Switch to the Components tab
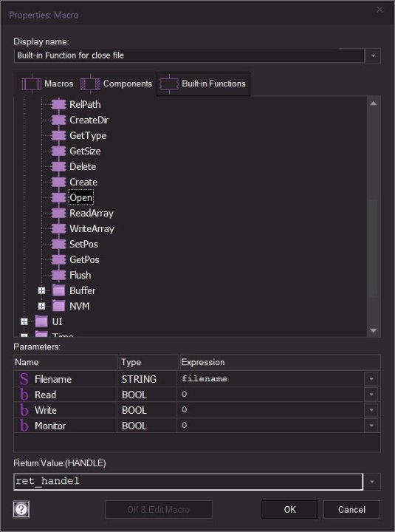Screen dimensions: 395x532 click(x=117, y=83)
